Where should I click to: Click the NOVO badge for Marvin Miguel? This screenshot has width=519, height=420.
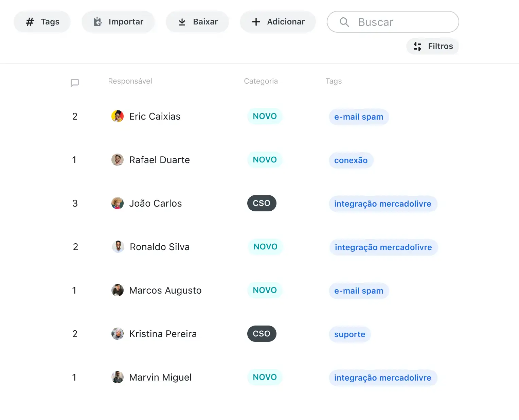click(x=265, y=377)
